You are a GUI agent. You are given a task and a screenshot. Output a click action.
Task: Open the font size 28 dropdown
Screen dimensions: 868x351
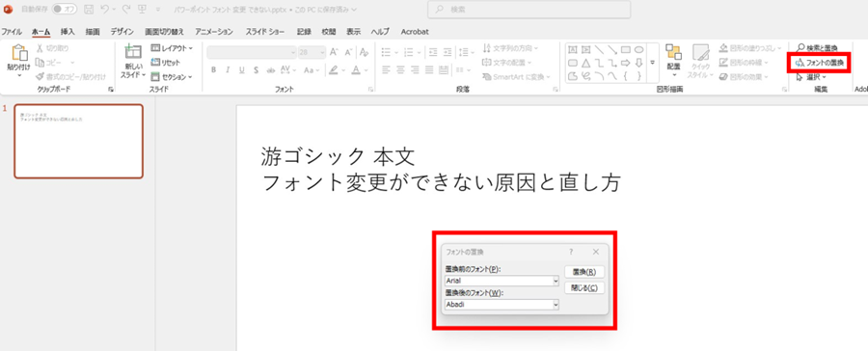pyautogui.click(x=312, y=52)
